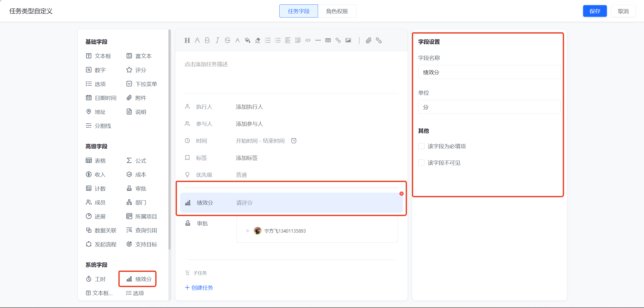
Task: Toggle bold formatting in the editor toolbar
Action: point(207,40)
